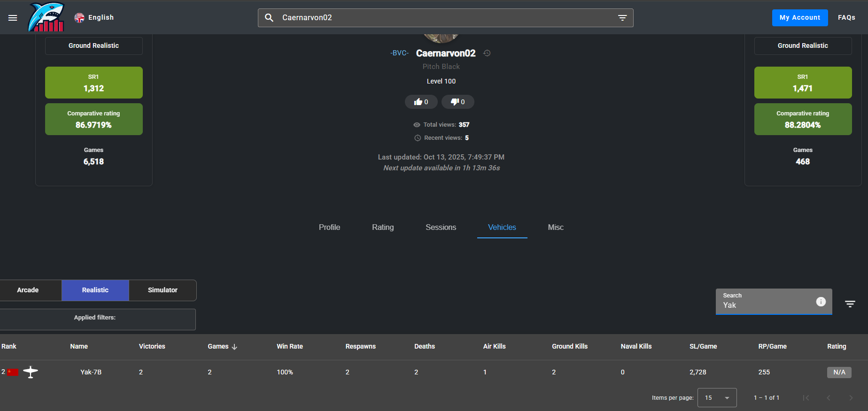Click the thumbs up like button

pyautogui.click(x=421, y=102)
